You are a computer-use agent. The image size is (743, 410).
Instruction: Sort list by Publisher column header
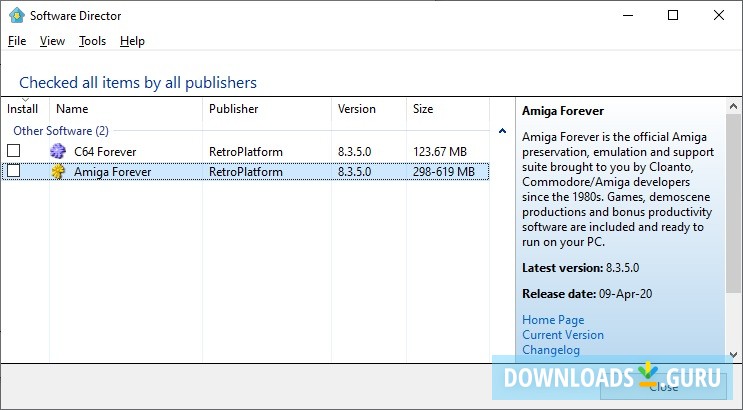[233, 109]
